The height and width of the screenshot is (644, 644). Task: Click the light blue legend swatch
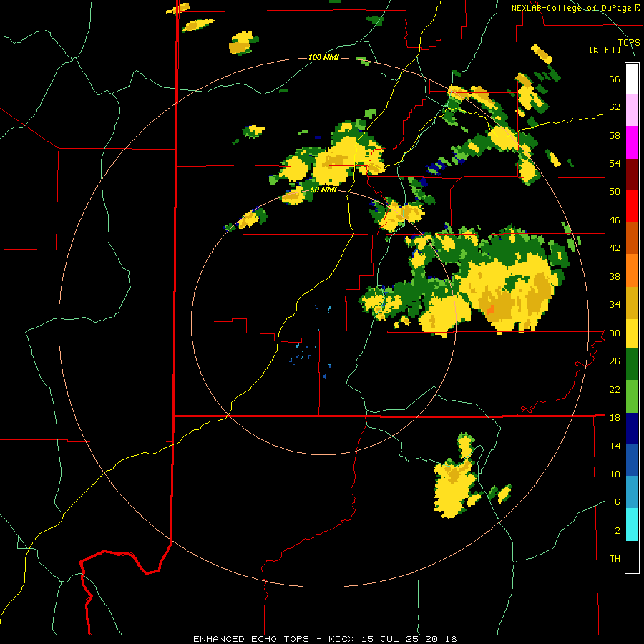632,492
